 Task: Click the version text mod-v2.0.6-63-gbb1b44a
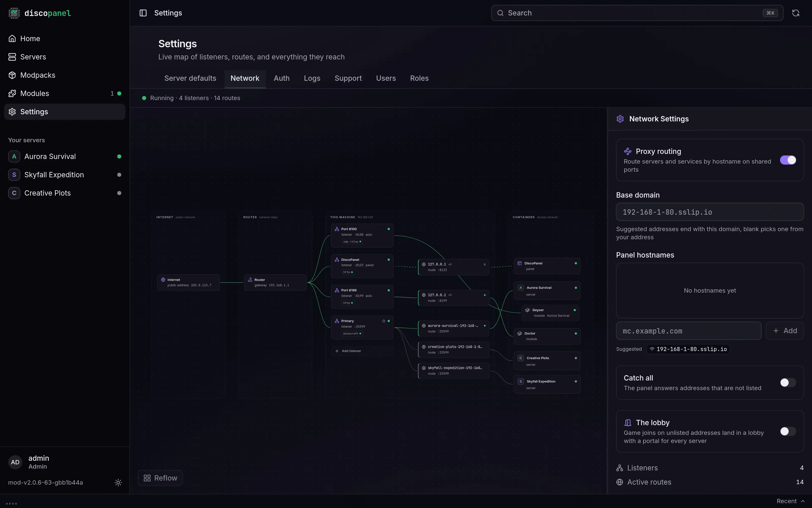(x=46, y=482)
